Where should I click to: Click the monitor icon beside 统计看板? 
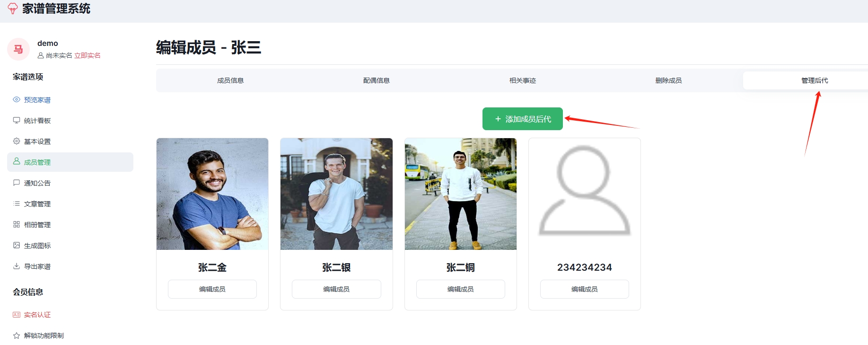pos(17,120)
